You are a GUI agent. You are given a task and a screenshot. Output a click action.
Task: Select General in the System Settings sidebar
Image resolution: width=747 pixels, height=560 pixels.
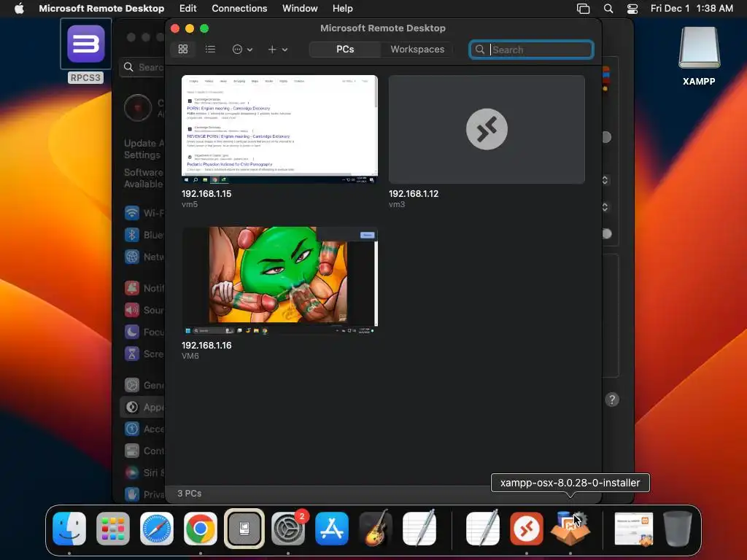tap(143, 385)
